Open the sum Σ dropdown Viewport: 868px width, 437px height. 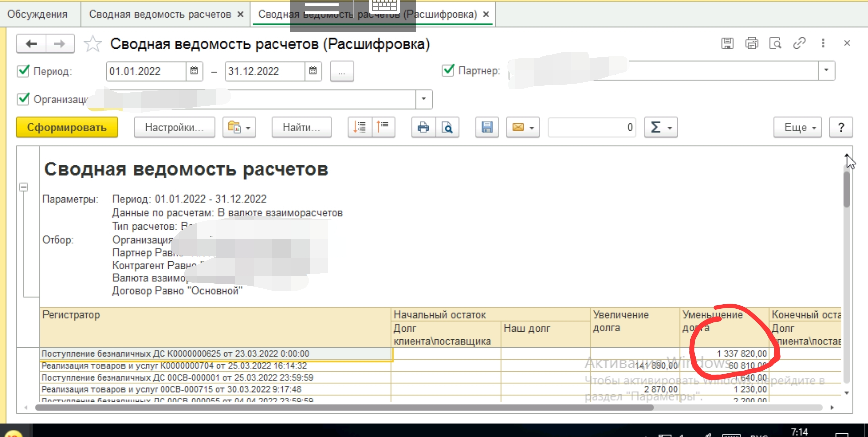(x=660, y=127)
